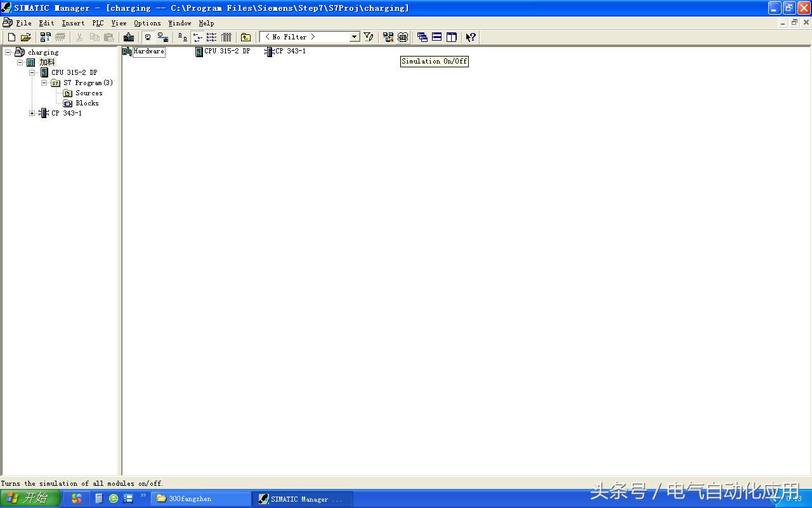
Task: Select CPU 315-2 DP in the project tree
Action: tap(74, 72)
